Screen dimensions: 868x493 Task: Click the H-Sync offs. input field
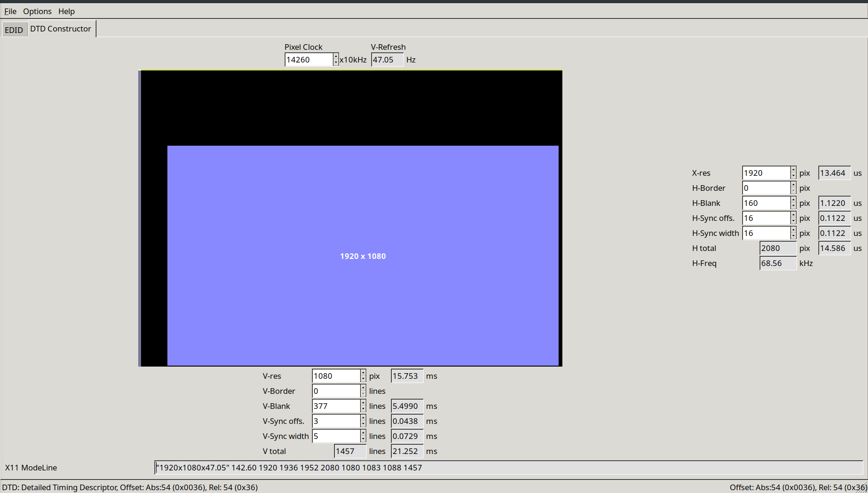[766, 218]
